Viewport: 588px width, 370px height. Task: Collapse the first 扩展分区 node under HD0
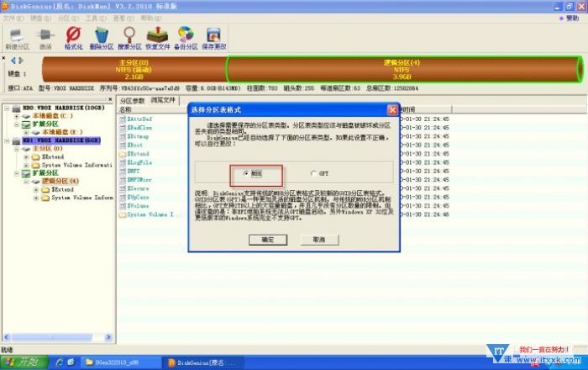(x=17, y=124)
